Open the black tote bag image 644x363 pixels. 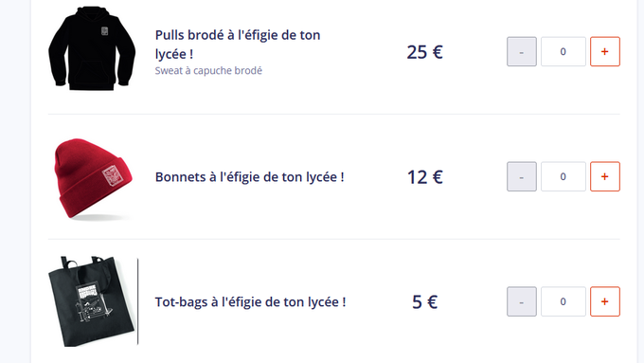(x=93, y=301)
